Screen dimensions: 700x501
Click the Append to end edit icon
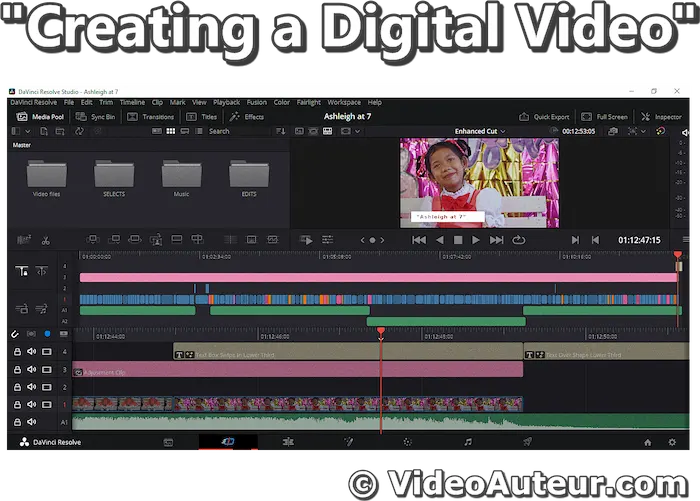tap(114, 240)
